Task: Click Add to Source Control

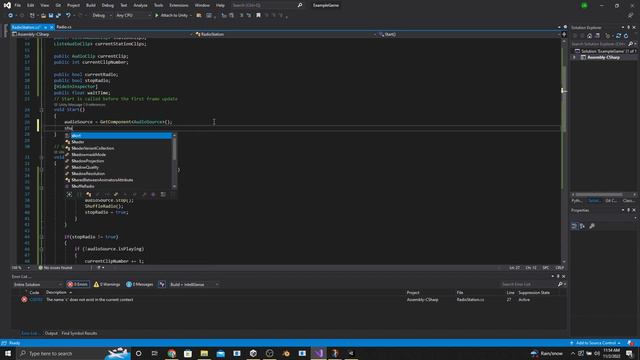Action: 596,343
